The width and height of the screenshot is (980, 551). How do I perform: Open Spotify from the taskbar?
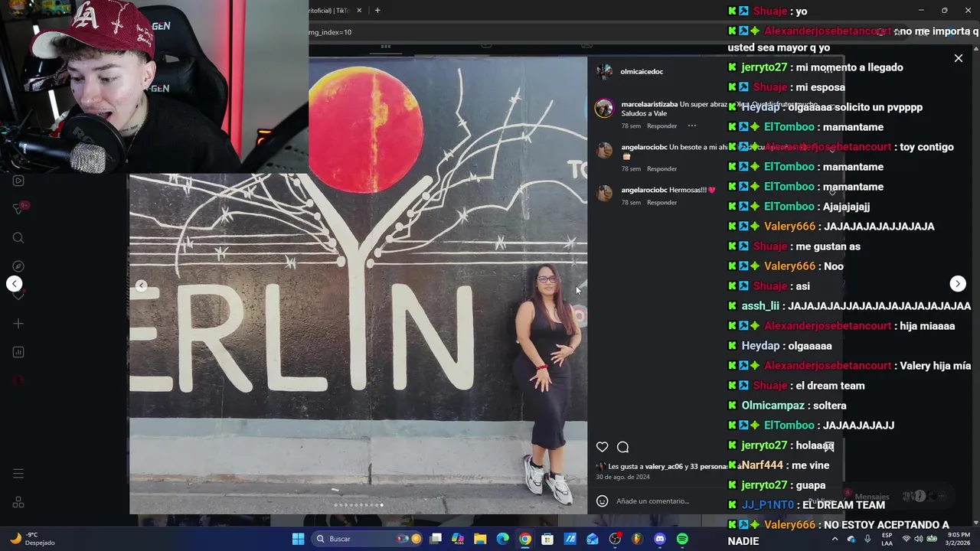[682, 539]
